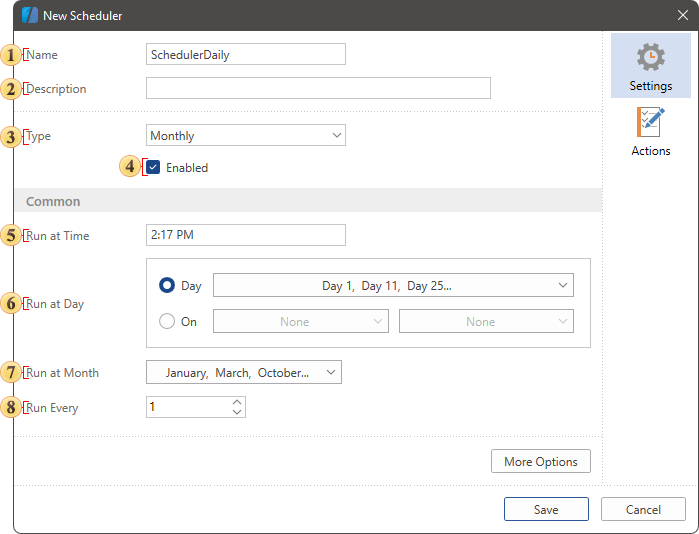Click the numbered marker 7 beside Run at Month

tap(11, 373)
